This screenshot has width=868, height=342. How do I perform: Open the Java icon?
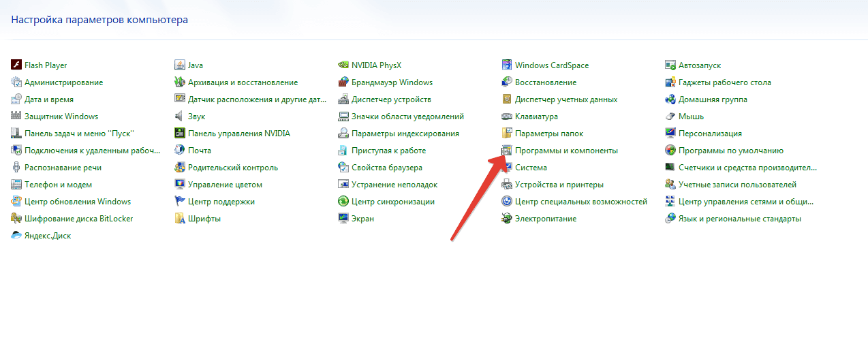tap(180, 65)
